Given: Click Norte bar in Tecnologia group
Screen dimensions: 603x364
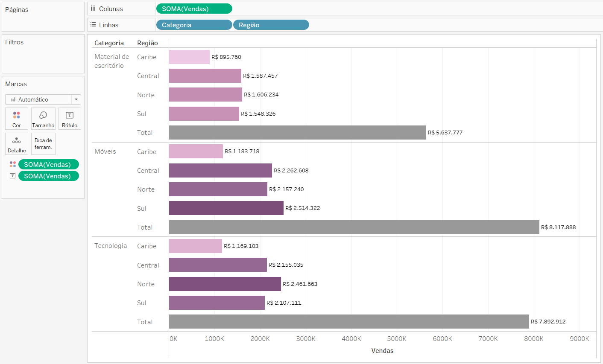Looking at the screenshot, I should 225,284.
